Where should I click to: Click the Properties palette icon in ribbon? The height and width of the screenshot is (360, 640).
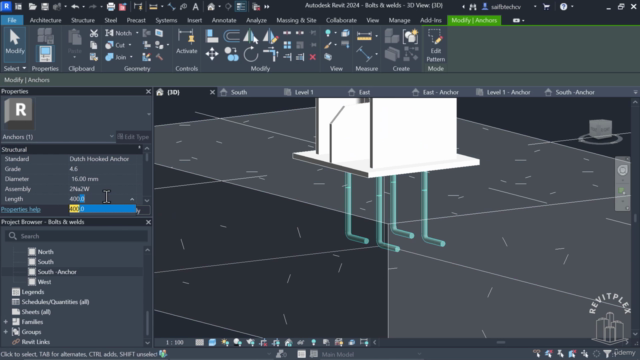[x=45, y=53]
